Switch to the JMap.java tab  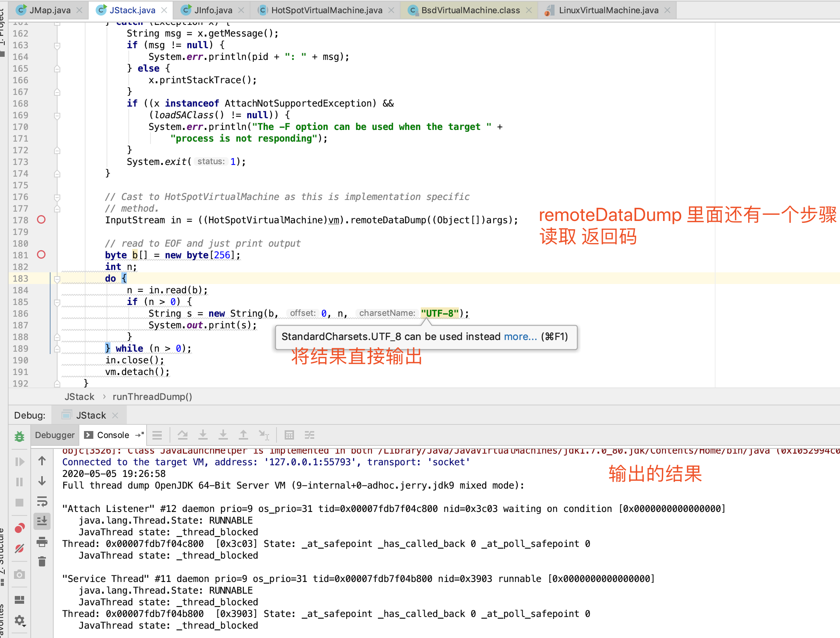pyautogui.click(x=50, y=10)
